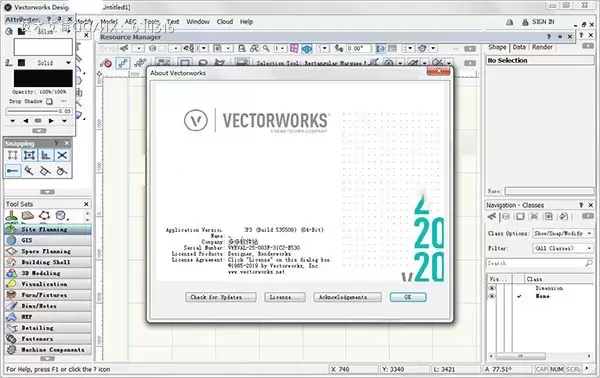Click the Check for Updates button

pyautogui.click(x=221, y=297)
